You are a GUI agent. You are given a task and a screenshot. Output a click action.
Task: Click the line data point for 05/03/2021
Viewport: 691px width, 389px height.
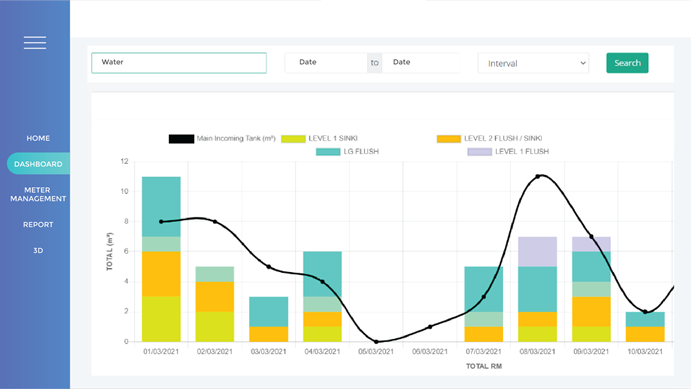coord(376,341)
